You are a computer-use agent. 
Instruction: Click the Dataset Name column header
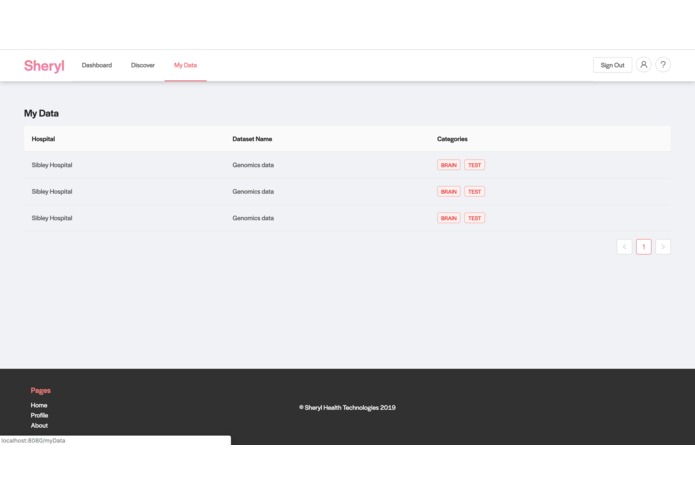pos(252,139)
